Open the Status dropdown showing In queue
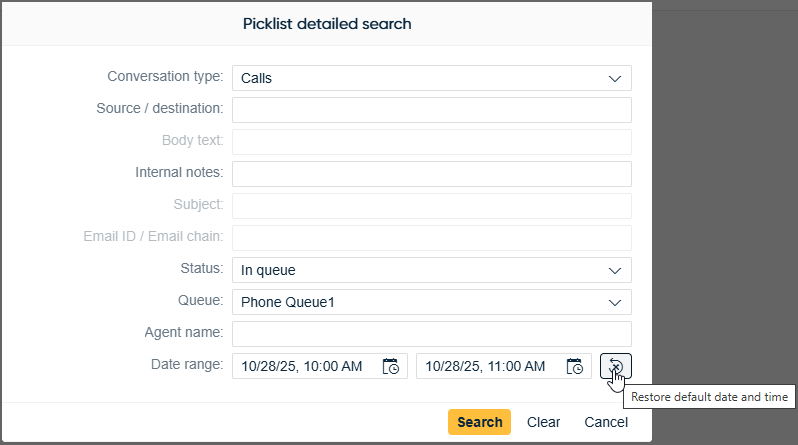Image resolution: width=798 pixels, height=445 pixels. 614,270
